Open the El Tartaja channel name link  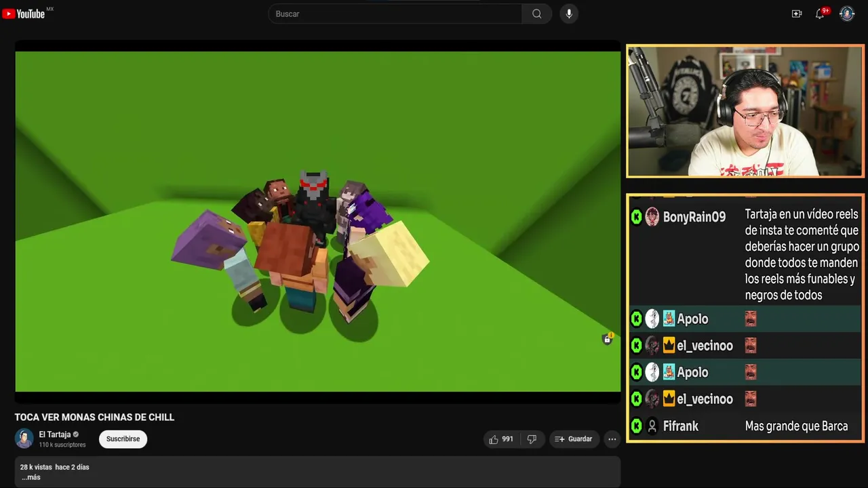point(54,434)
